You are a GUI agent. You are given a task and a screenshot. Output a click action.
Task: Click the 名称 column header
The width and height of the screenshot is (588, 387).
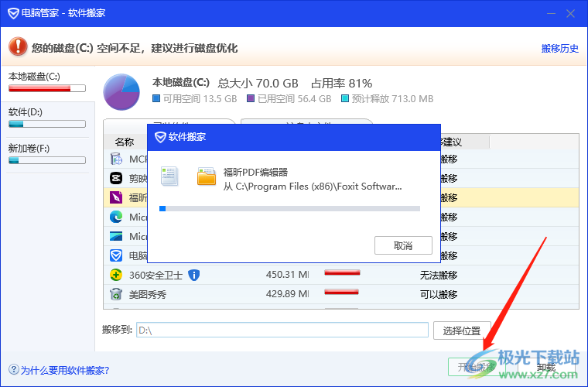pyautogui.click(x=125, y=142)
